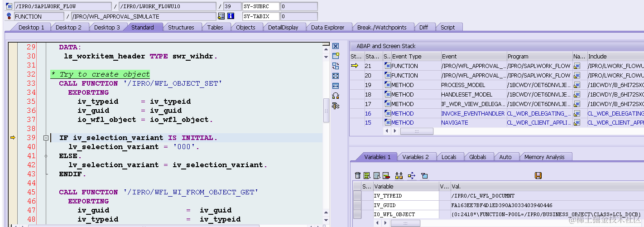Open the Memory Analysis tab
The image size is (644, 227).
tap(544, 157)
